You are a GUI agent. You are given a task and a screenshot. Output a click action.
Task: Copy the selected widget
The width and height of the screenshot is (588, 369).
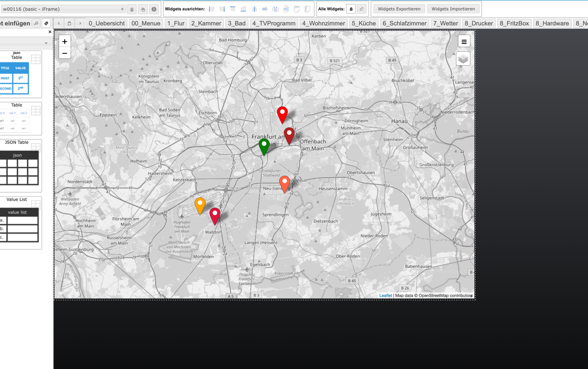click(143, 9)
